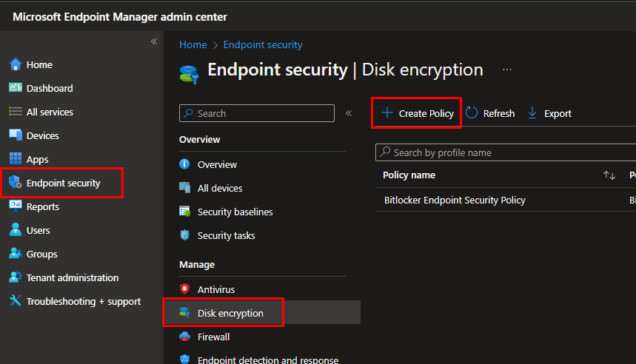
Task: Collapse the left navigation sidebar
Action: [x=154, y=41]
